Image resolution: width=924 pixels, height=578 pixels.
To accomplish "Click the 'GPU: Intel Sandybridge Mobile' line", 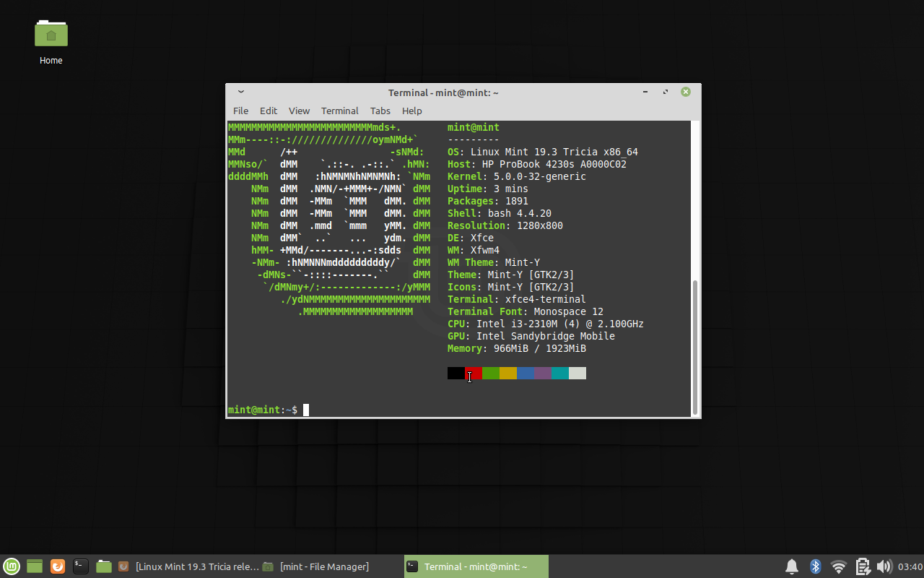I will point(531,336).
